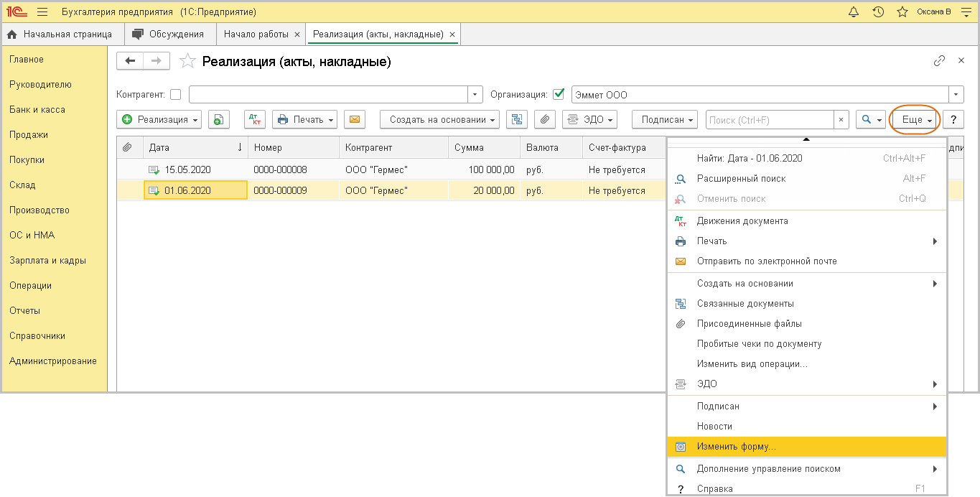Open Продажи section in the sidebar
Image resolution: width=980 pixels, height=497 pixels.
[29, 135]
